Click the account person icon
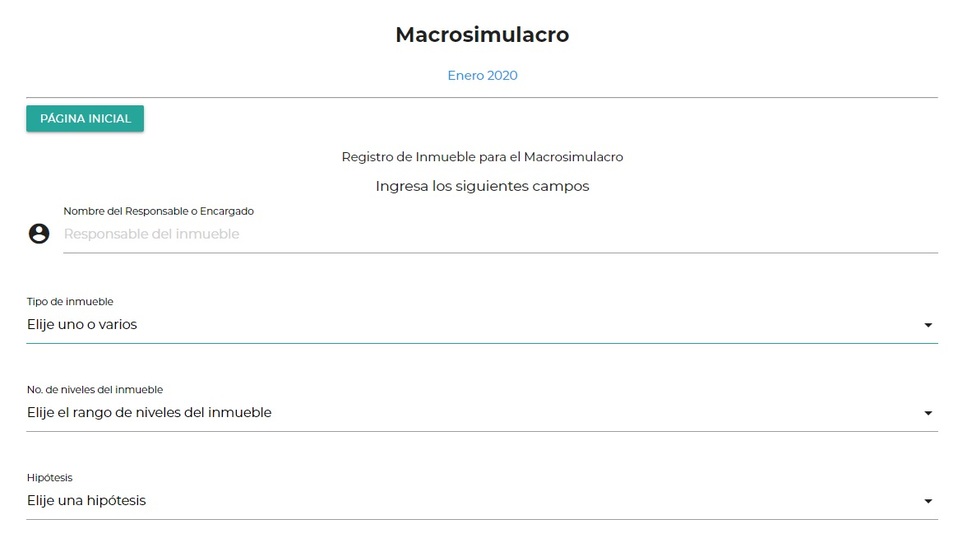Screen dimensions: 958x552 (x=39, y=234)
